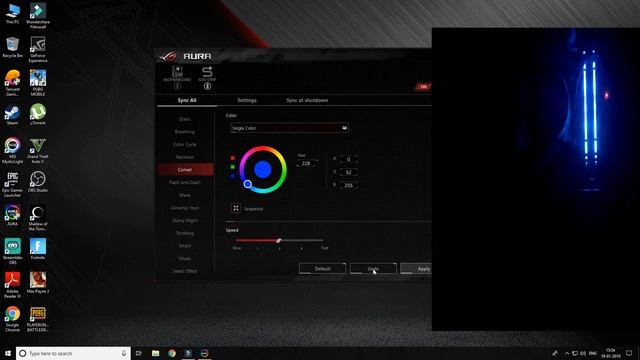Viewport: 640px width, 360px height.
Task: Pick the green preset color swatch
Action: coord(233,167)
